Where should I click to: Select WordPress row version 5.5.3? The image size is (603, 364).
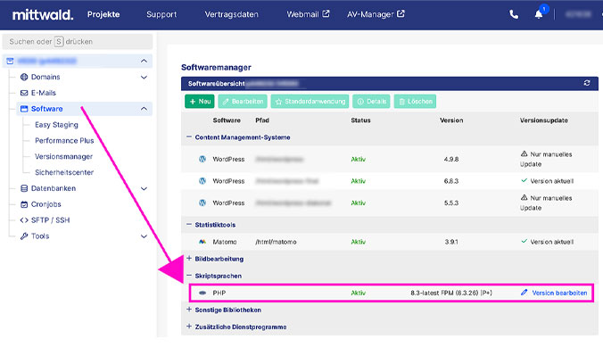tap(390, 203)
